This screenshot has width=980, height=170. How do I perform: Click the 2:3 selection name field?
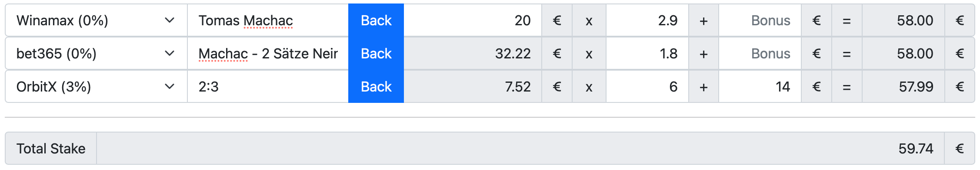click(268, 87)
